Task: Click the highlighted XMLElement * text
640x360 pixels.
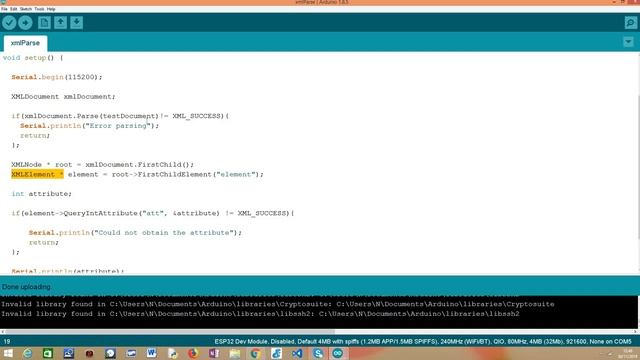Action: (38, 174)
